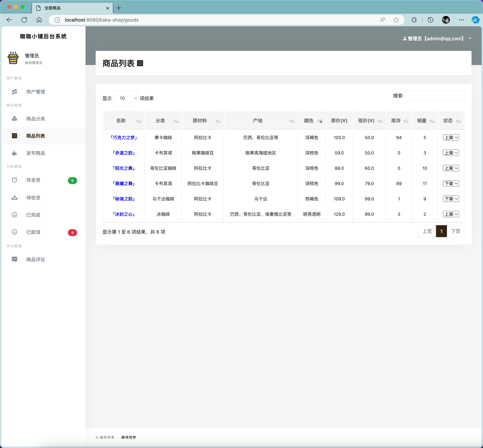Click the 发布商品 cup icon

click(x=14, y=153)
